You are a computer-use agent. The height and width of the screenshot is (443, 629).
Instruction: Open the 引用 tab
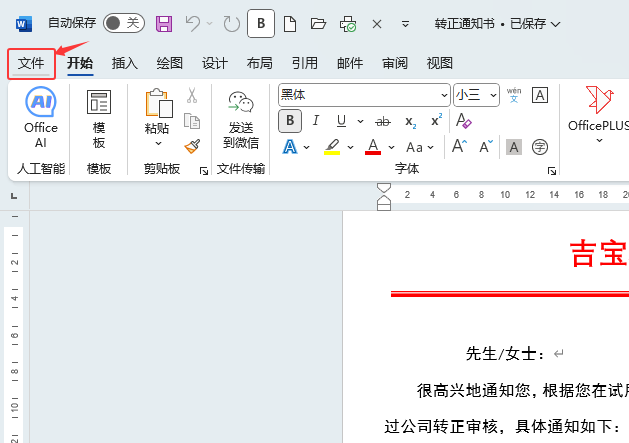point(304,63)
